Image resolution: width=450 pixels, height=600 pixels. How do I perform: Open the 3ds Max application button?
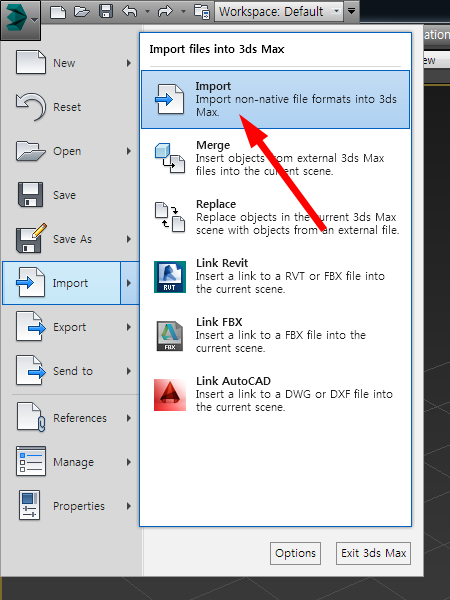(x=20, y=19)
